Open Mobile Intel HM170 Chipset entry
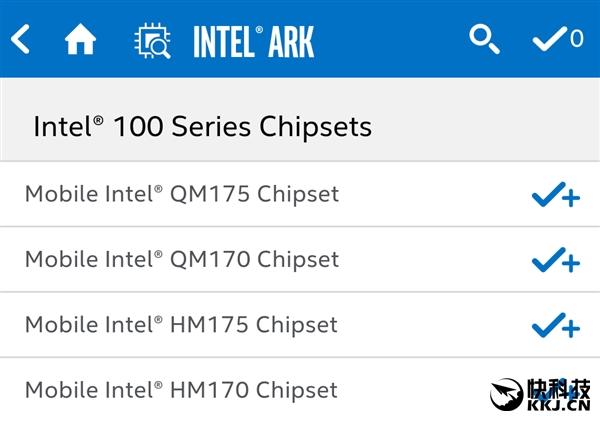 pyautogui.click(x=182, y=389)
